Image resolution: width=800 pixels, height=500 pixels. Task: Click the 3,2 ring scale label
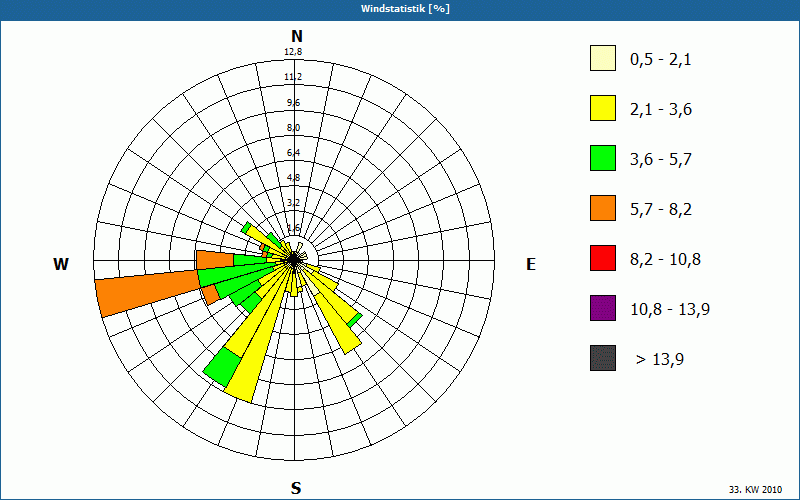(293, 203)
